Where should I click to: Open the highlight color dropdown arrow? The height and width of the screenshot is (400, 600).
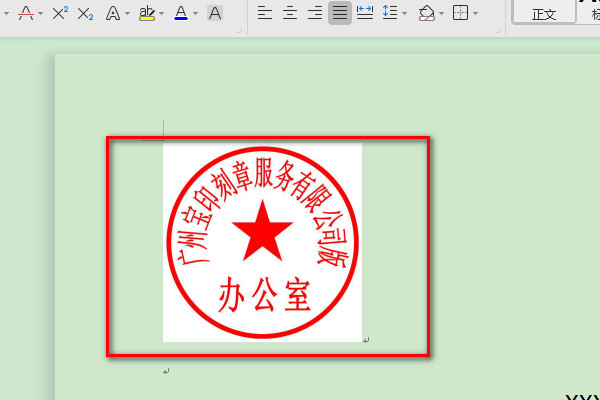click(x=161, y=14)
